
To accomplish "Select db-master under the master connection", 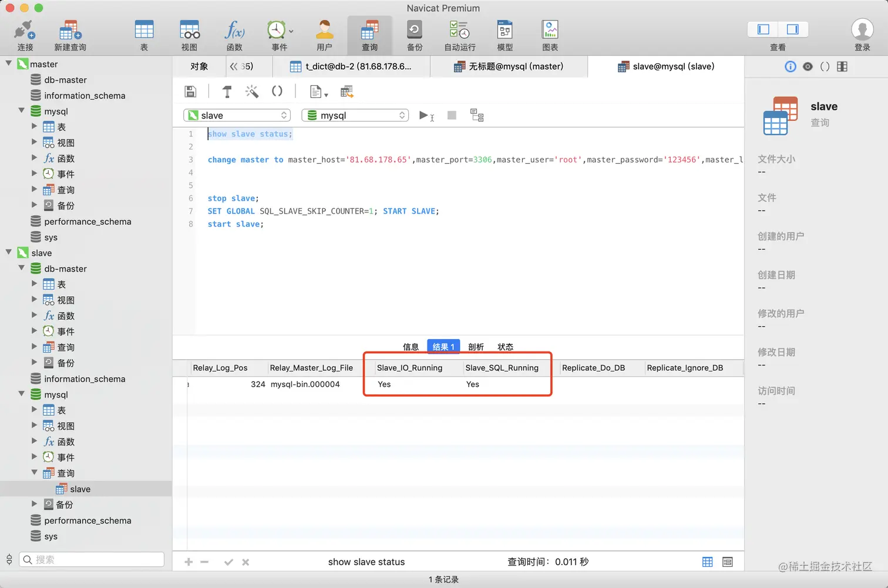I will 65,80.
